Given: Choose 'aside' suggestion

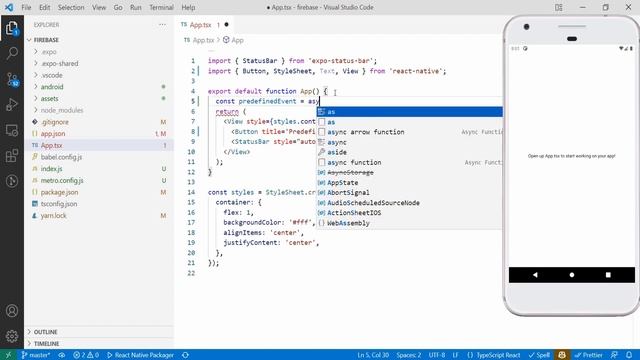Looking at the screenshot, I should click(409, 152).
